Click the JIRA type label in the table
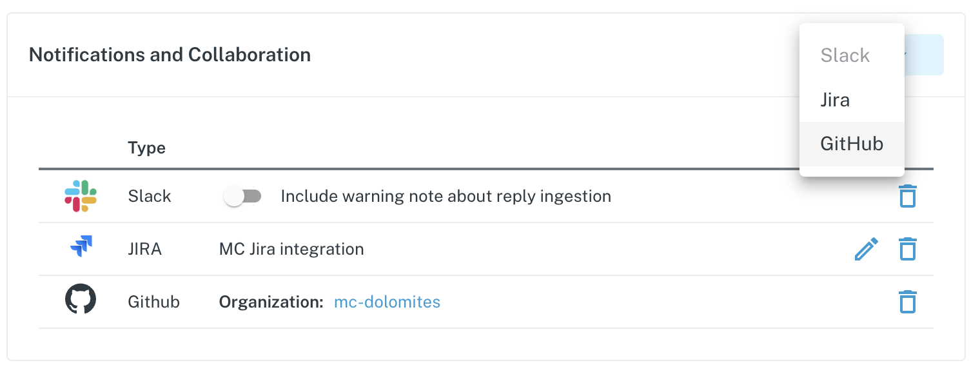This screenshot has width=980, height=374. click(145, 249)
